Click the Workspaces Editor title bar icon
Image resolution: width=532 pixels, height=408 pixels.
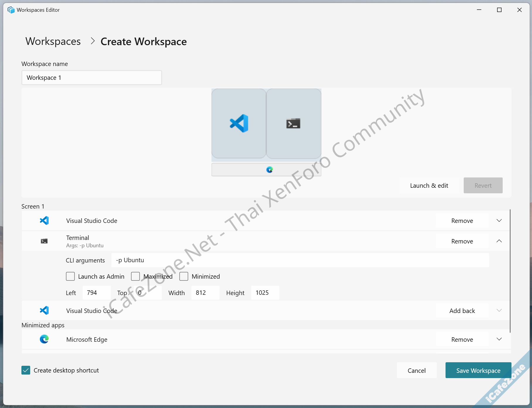tap(11, 10)
